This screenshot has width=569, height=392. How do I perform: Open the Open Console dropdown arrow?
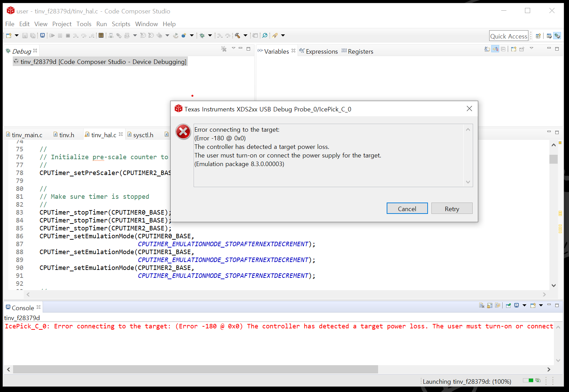(x=541, y=305)
